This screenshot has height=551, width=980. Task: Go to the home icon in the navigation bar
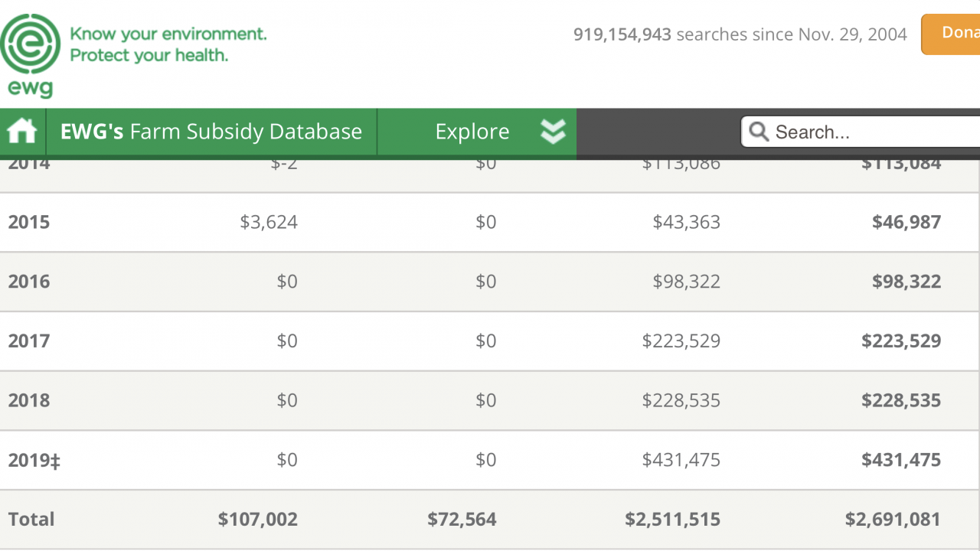click(x=21, y=132)
